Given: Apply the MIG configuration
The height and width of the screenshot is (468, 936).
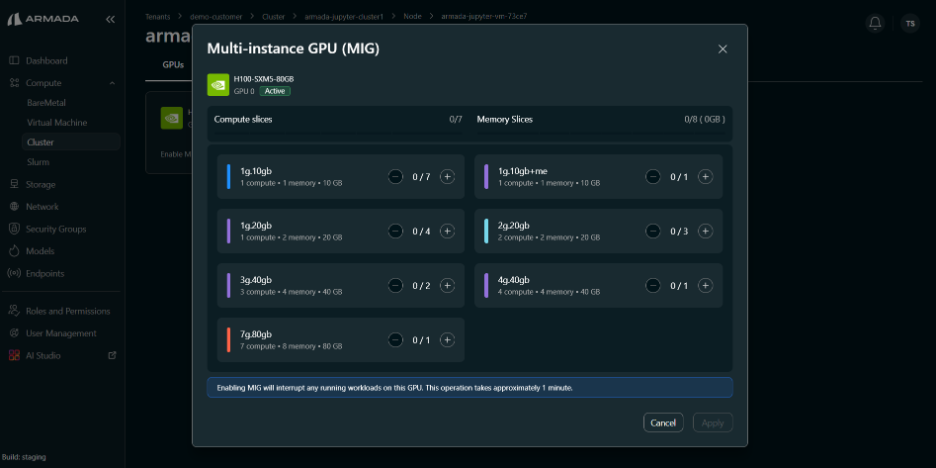Looking at the screenshot, I should pos(713,423).
